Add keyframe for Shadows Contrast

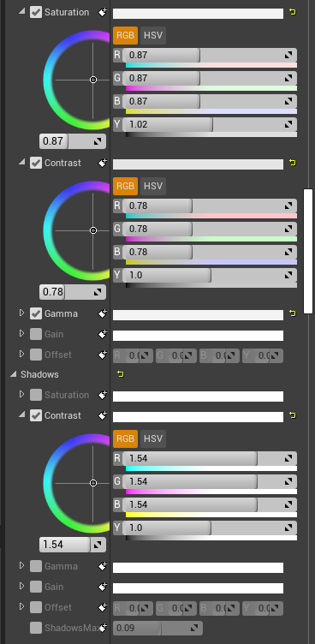(102, 415)
